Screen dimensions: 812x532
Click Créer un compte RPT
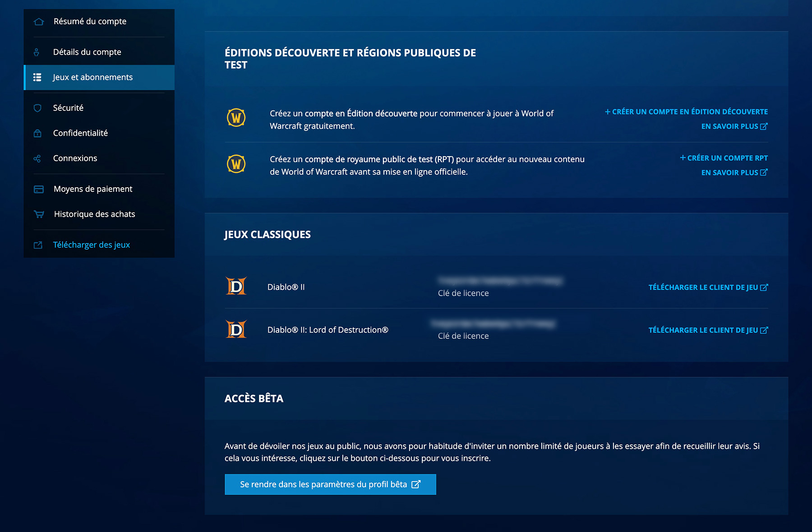724,158
